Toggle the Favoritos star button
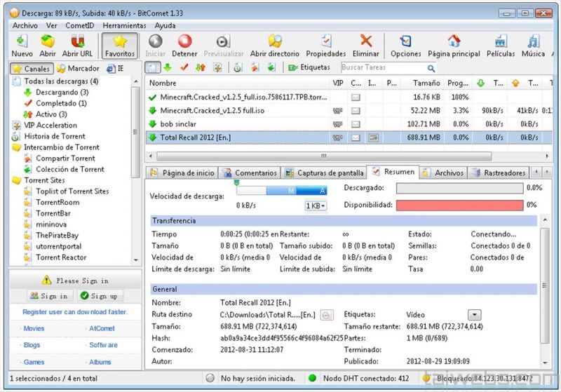This screenshot has width=561, height=392. [x=119, y=45]
